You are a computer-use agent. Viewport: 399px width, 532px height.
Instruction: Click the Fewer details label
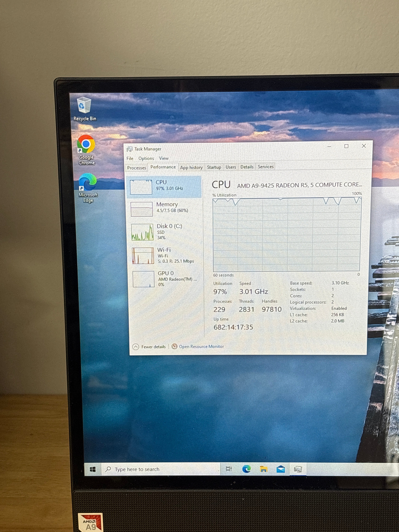point(153,347)
